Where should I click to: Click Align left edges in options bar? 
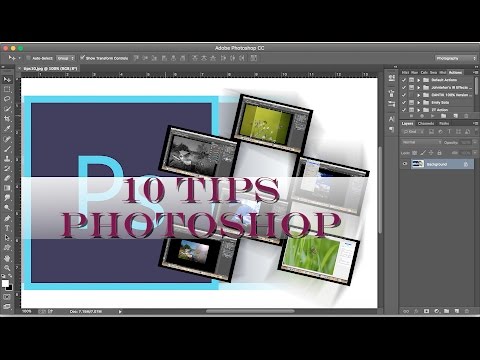164,58
